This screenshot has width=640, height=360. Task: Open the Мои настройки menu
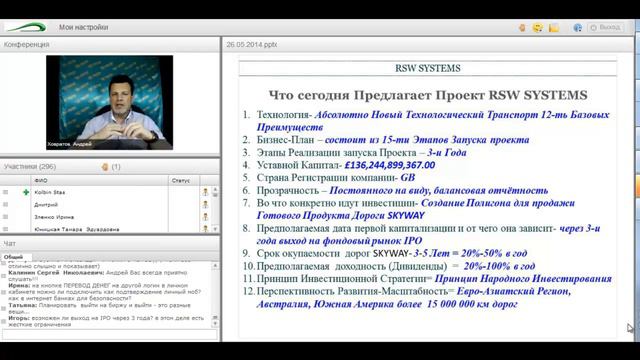pos(83,27)
